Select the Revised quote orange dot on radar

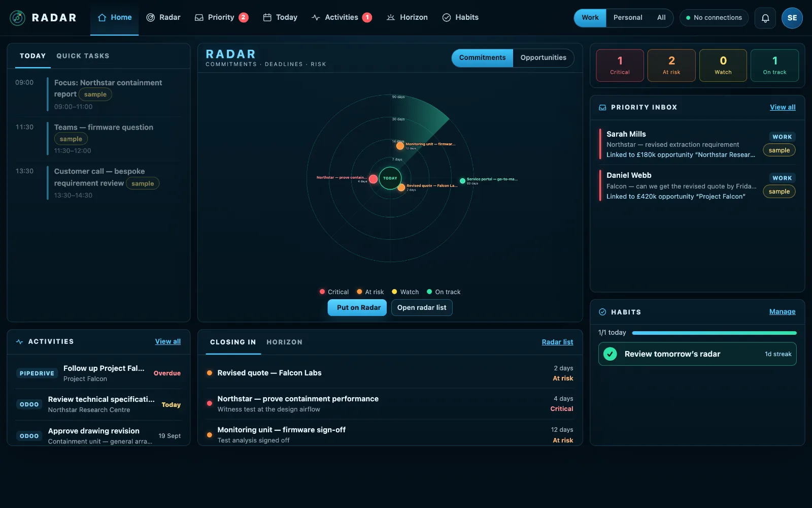(x=401, y=187)
